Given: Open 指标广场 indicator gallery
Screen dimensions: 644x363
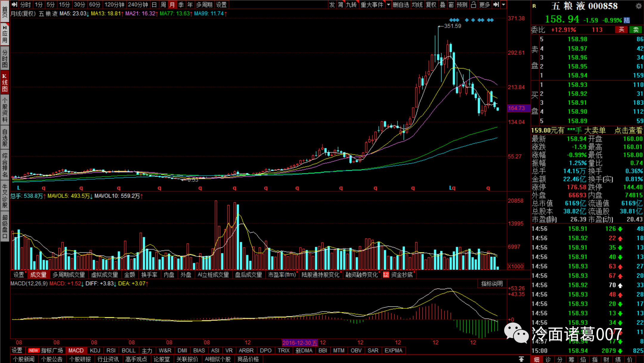Looking at the screenshot, I should click(52, 350).
